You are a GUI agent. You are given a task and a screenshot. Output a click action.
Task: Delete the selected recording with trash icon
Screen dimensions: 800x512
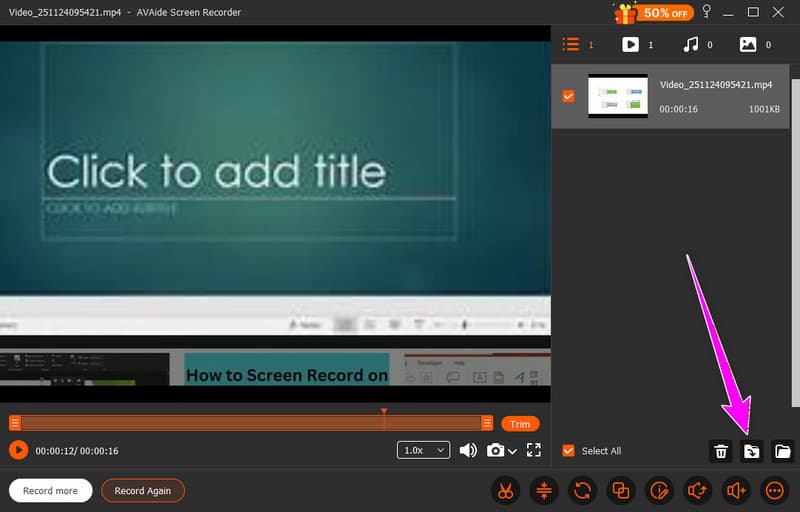point(720,451)
